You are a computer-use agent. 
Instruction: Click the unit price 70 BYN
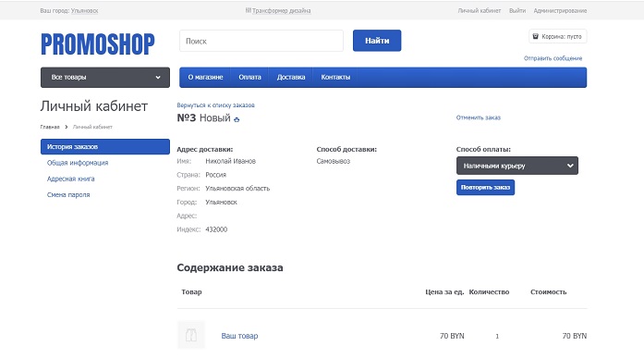pyautogui.click(x=452, y=336)
